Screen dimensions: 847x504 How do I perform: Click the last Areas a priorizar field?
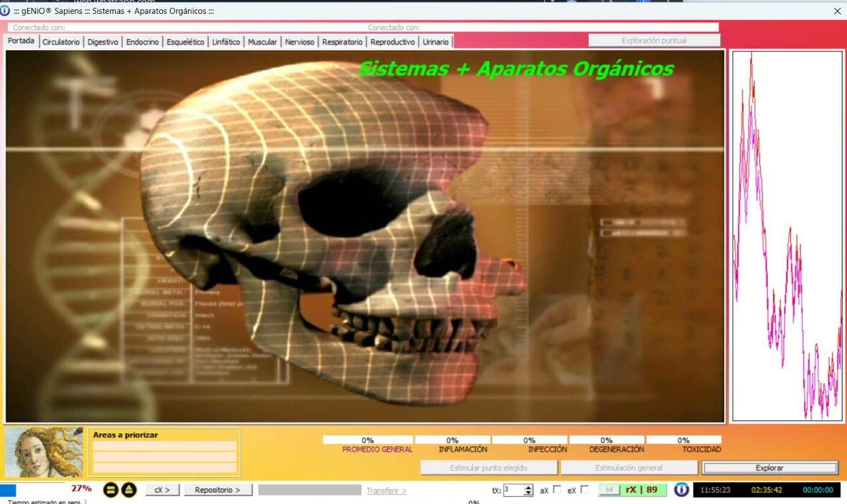pyautogui.click(x=165, y=468)
